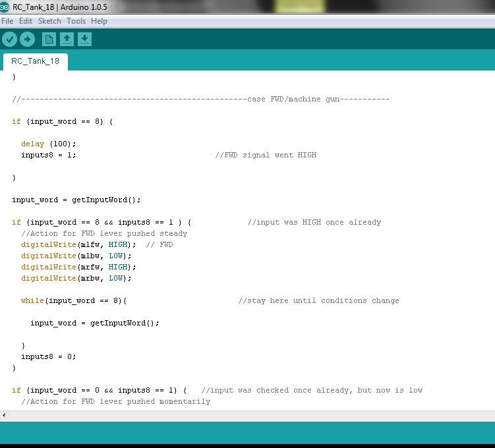
Task: Click 'digitalWrite(mrfw, HIGH);' line
Action: coord(78,267)
